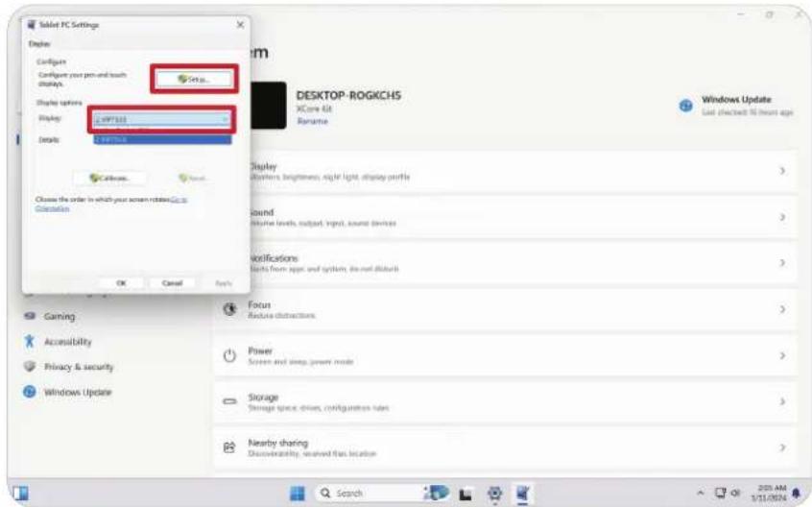Select the highlighted display entry in dropdown list
Screen dimensions: 812x507
[x=162, y=139]
